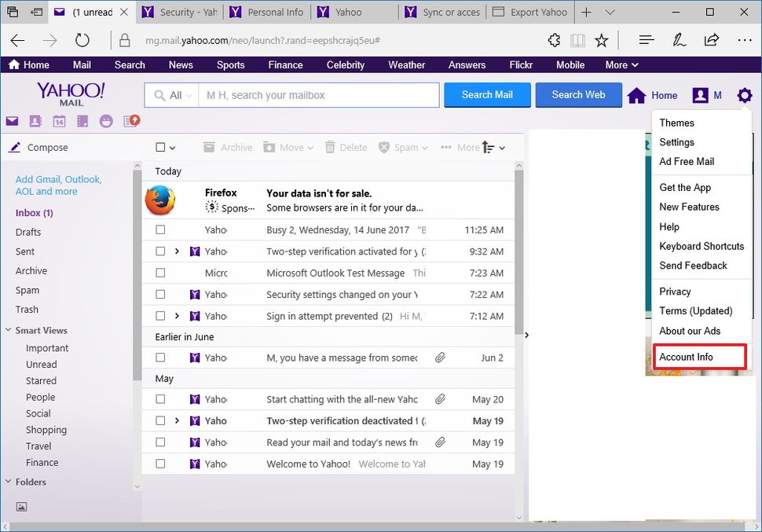Image resolution: width=762 pixels, height=532 pixels.
Task: Open the Messenger smiley icon
Action: (104, 120)
